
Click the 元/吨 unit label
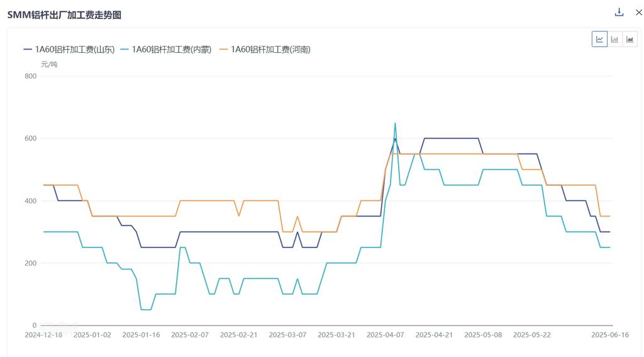point(49,64)
